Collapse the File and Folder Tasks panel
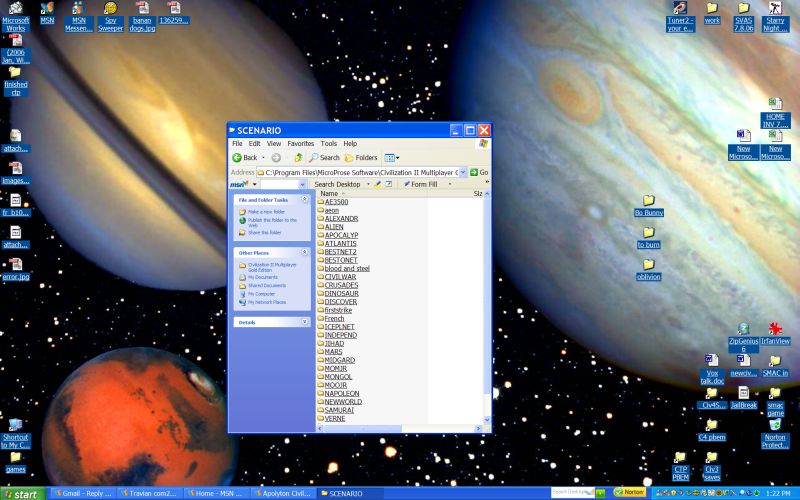This screenshot has width=800, height=500. 304,200
